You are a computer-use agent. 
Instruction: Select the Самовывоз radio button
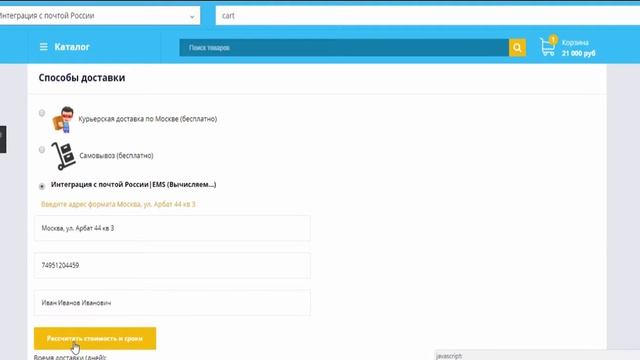tap(42, 150)
